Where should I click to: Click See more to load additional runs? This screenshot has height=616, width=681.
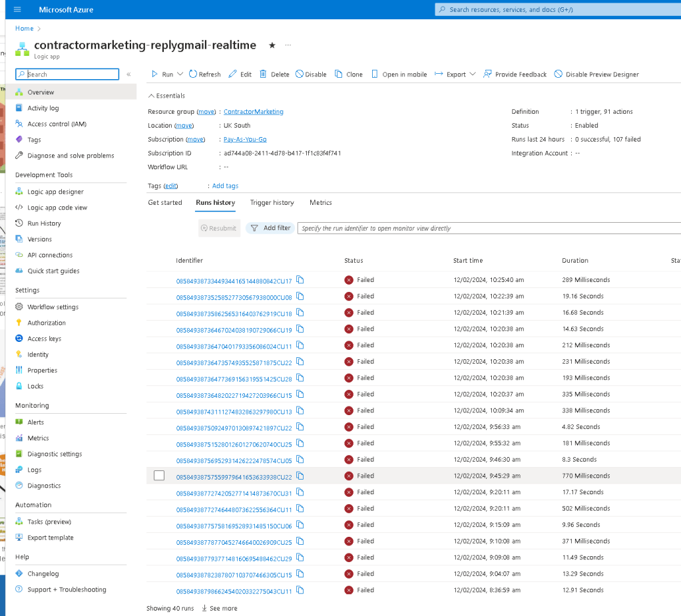[x=219, y=608]
